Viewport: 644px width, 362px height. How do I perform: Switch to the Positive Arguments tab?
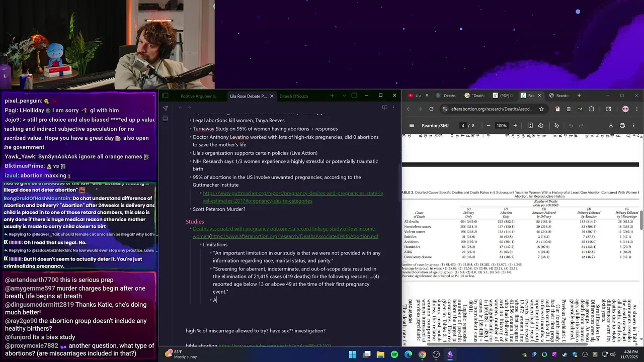pos(198,96)
